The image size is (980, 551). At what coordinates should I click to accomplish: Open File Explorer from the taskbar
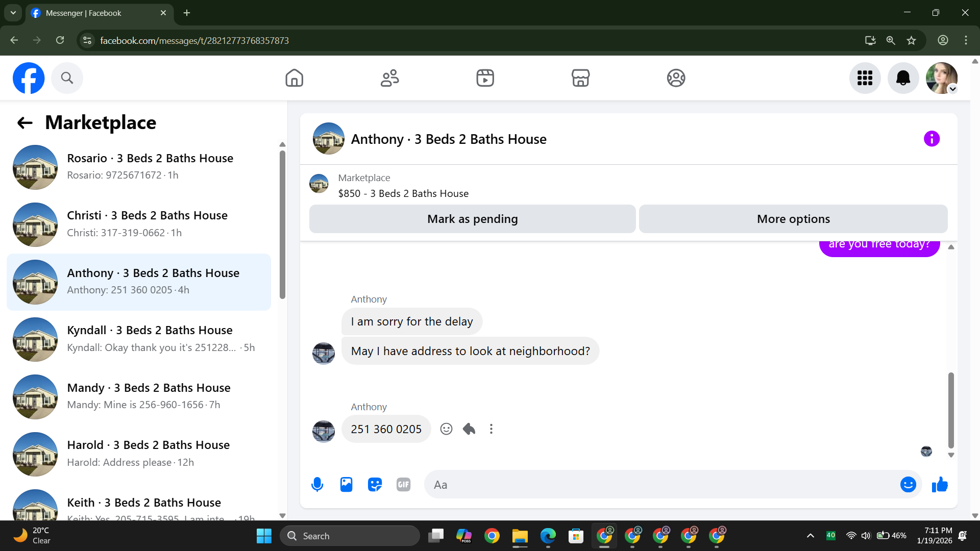[520, 536]
